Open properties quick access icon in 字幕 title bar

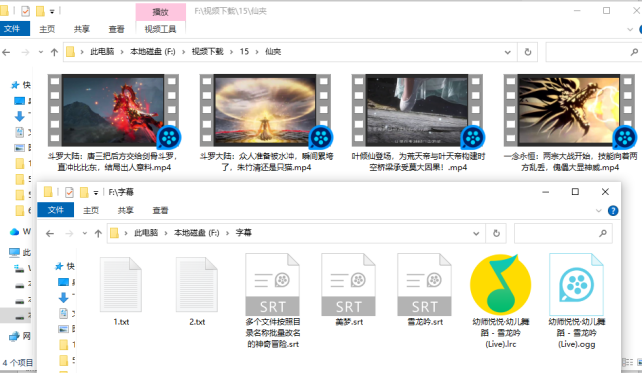pos(69,192)
